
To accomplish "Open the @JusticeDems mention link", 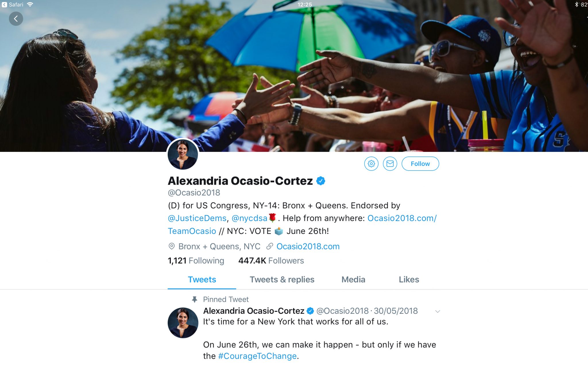I will tap(197, 218).
